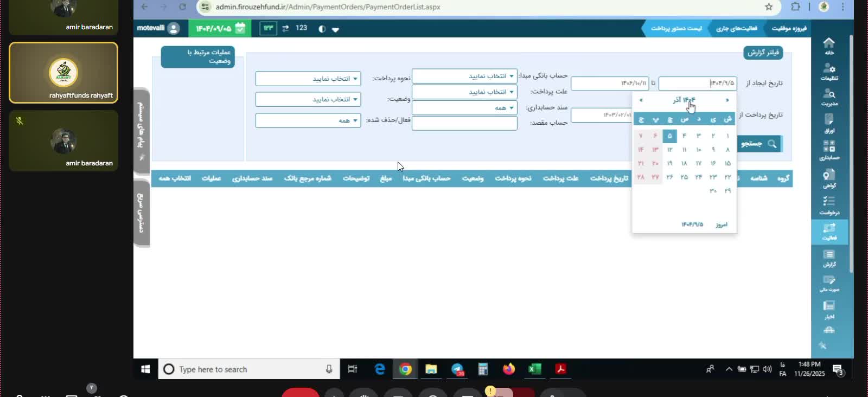This screenshot has width=868, height=397.
Task: Open Telegram from the taskbar
Action: point(458,369)
